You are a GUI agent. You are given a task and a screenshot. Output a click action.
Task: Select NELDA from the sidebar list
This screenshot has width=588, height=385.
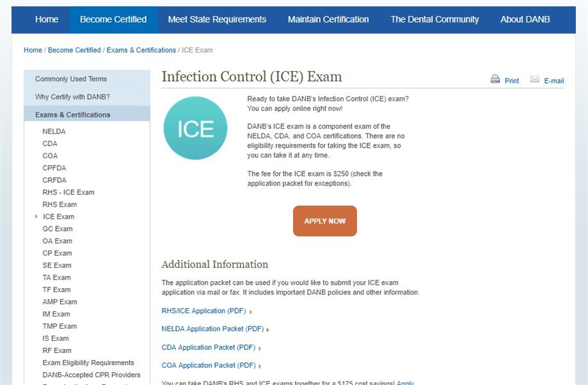(54, 131)
